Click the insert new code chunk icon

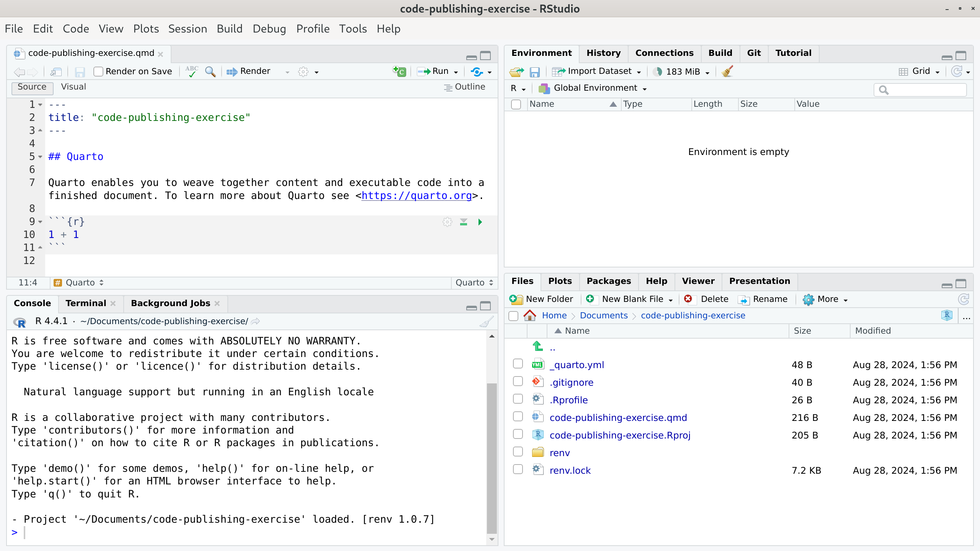399,71
